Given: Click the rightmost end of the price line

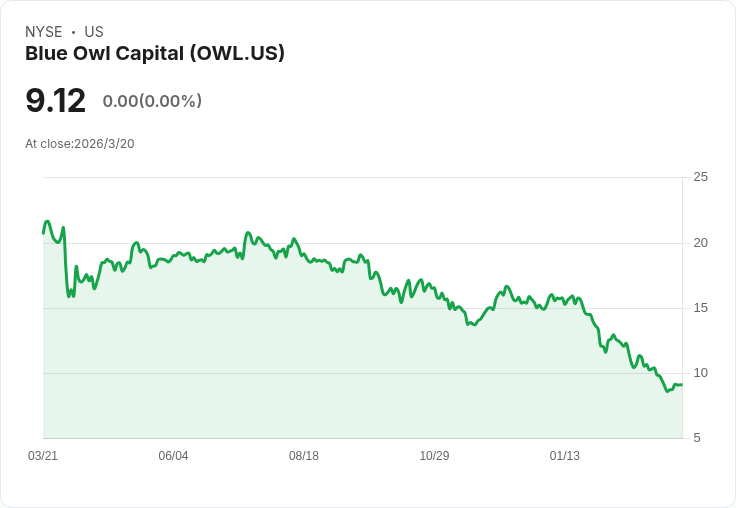Looking at the screenshot, I should tap(682, 385).
